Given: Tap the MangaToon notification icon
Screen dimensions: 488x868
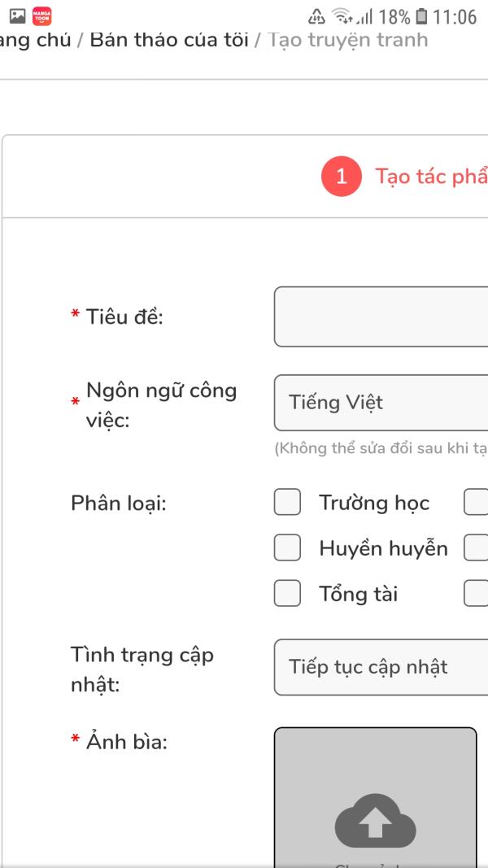Looking at the screenshot, I should [x=41, y=16].
